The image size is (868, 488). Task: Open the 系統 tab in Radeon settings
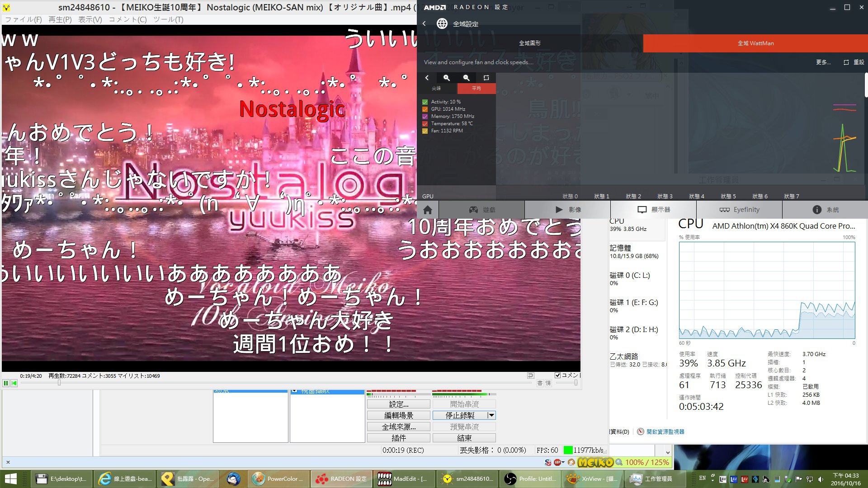[826, 210]
